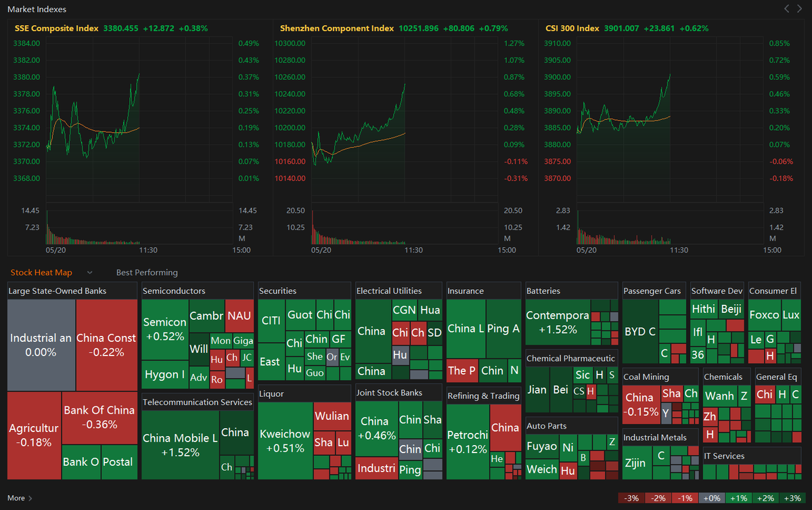Select Petrochi +0.12% tile
The height and width of the screenshot is (510, 812).
click(468, 442)
